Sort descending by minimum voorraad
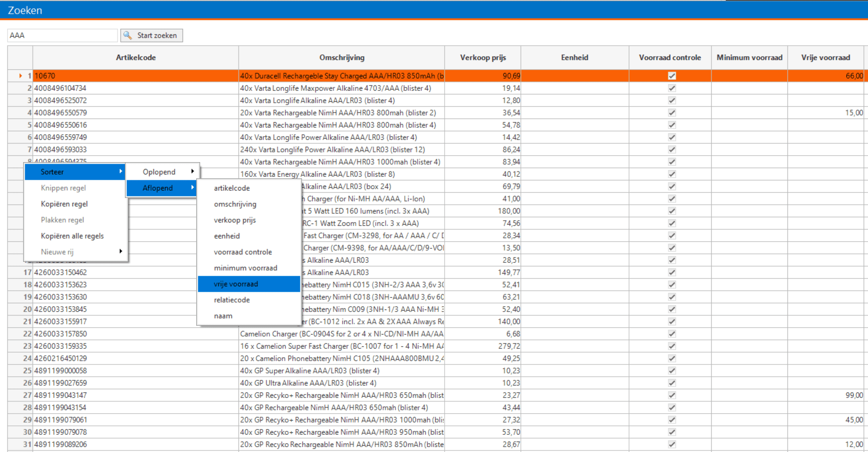 tap(249, 268)
